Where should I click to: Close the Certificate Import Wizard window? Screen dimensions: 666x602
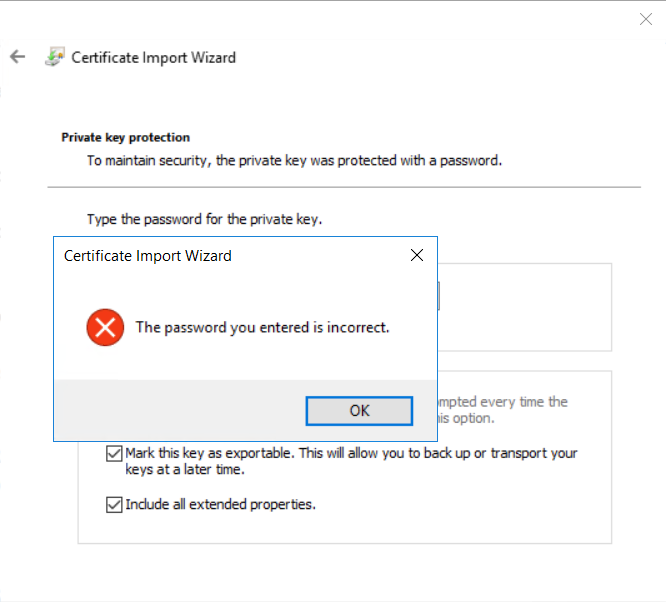point(645,19)
